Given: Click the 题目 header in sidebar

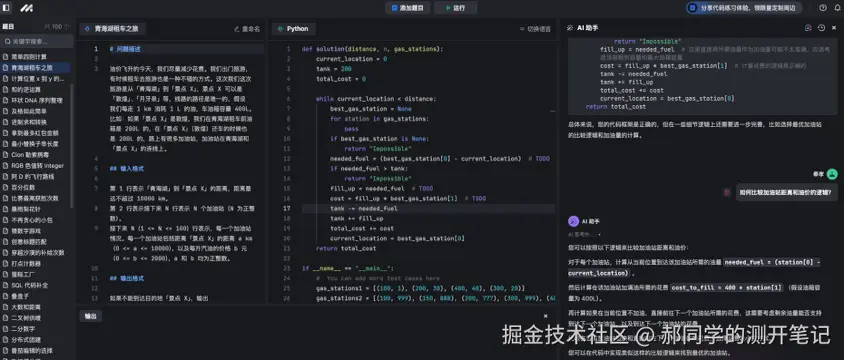Looking at the screenshot, I should [x=9, y=26].
